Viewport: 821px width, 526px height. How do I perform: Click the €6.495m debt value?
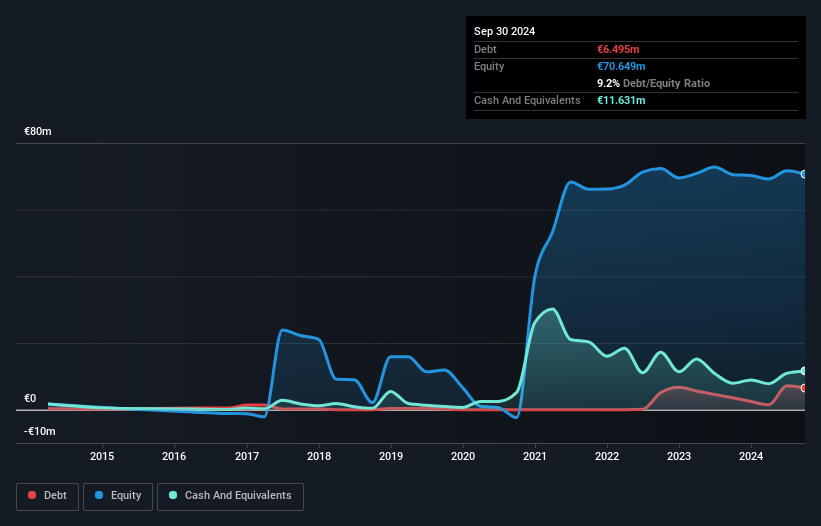point(618,49)
